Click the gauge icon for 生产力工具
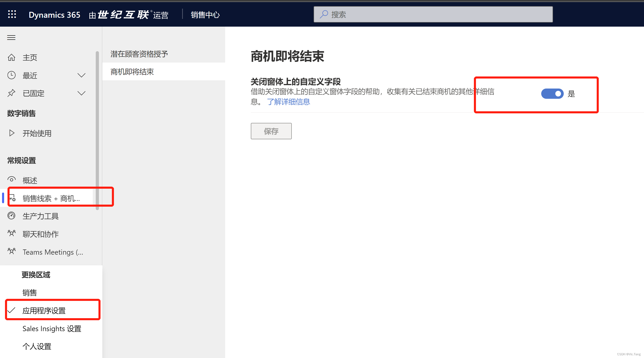Screen dimensions: 644x358 point(12,216)
